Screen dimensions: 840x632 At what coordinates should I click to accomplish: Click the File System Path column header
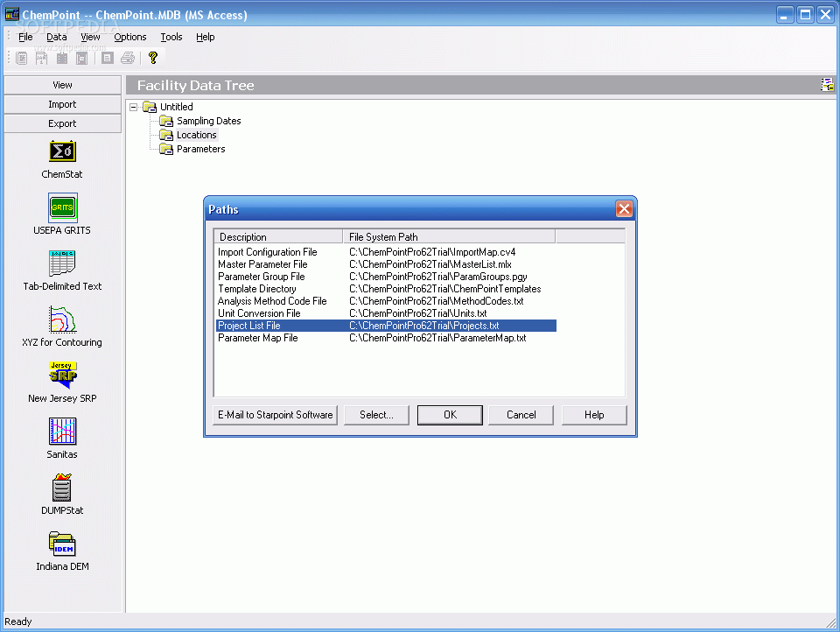449,237
